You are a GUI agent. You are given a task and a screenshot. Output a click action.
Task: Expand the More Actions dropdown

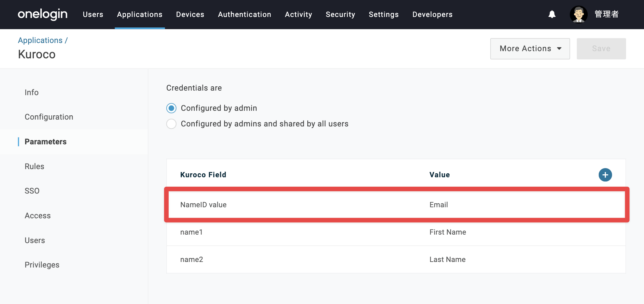(530, 49)
